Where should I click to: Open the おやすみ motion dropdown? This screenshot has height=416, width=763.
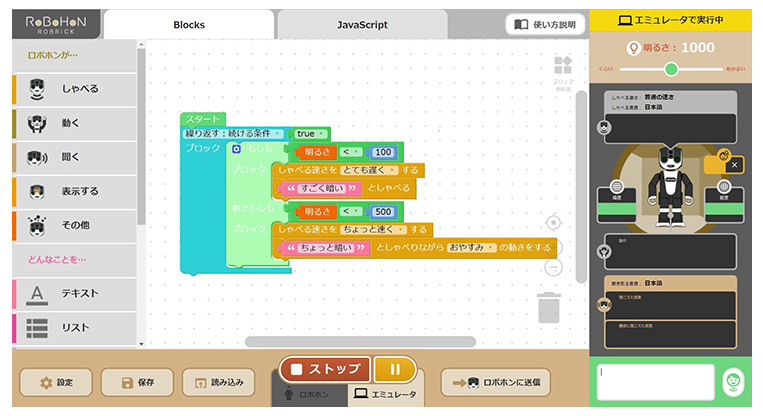point(471,247)
